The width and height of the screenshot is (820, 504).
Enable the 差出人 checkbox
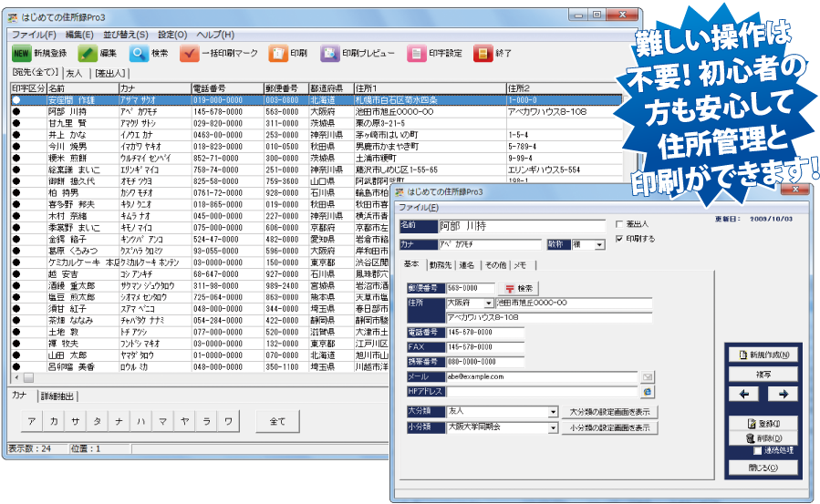click(620, 224)
